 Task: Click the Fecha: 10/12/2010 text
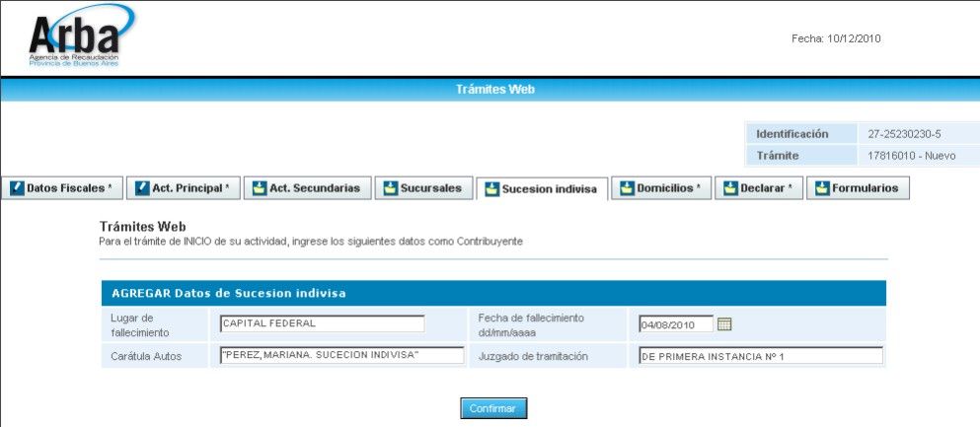tap(836, 38)
